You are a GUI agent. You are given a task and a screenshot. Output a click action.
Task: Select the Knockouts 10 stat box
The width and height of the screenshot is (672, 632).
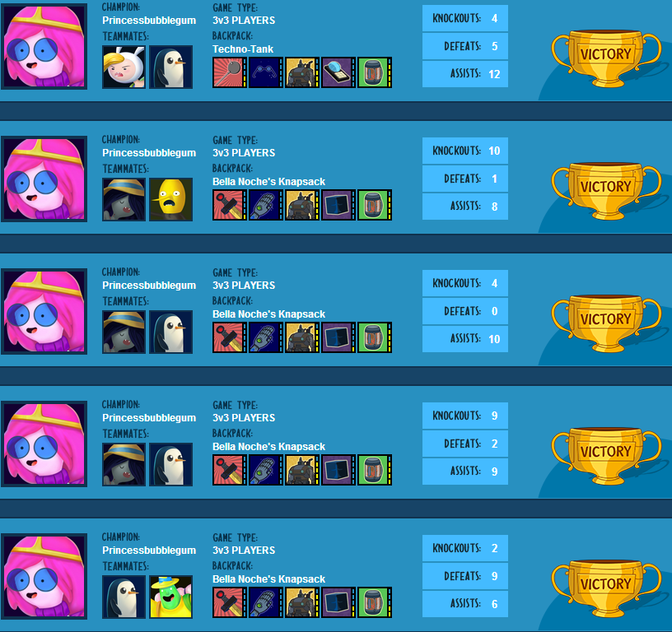click(x=465, y=151)
